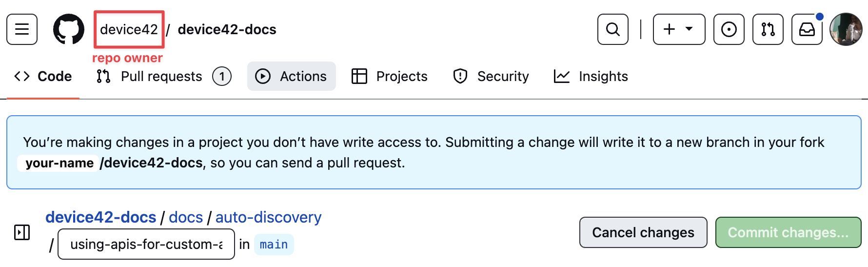The image size is (868, 267).
Task: Focus the file name input field
Action: click(146, 244)
